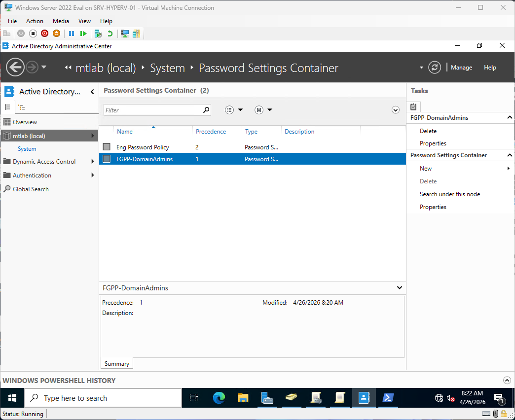Click the filter search magnifier icon
515x420 pixels.
[x=206, y=110]
